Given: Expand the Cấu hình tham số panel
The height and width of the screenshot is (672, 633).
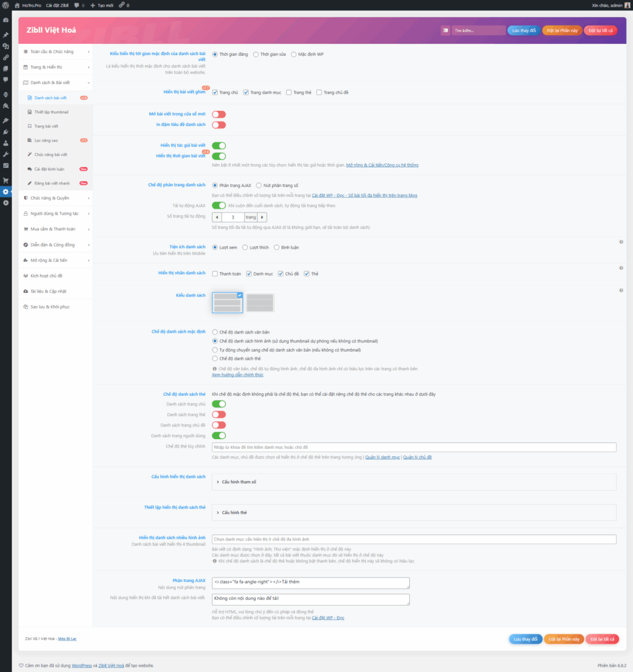Looking at the screenshot, I should (x=414, y=482).
